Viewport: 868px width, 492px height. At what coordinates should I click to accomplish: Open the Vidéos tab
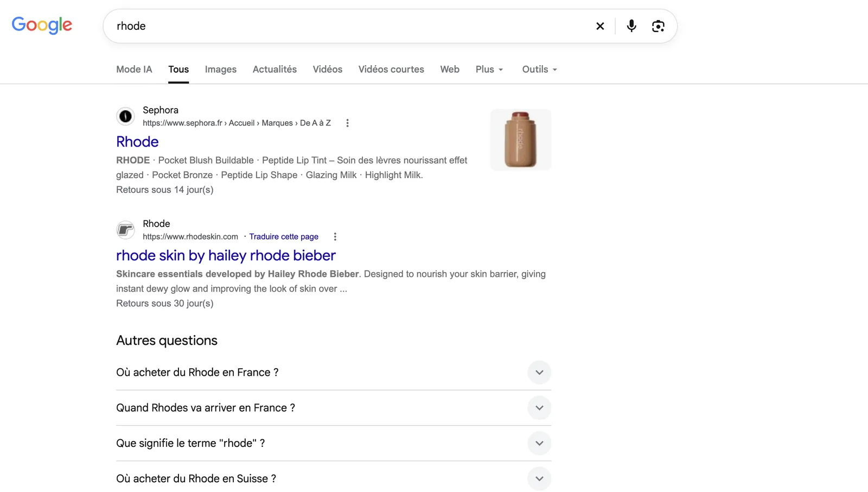point(328,70)
